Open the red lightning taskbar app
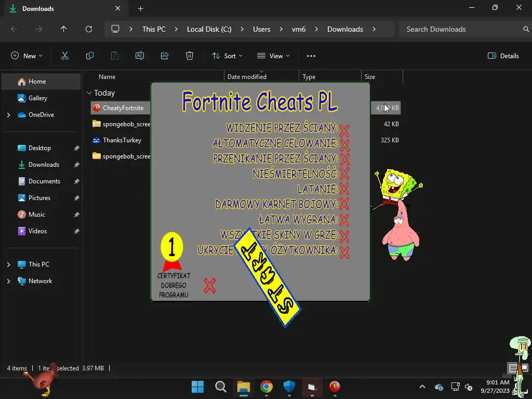This screenshot has width=532, height=399. [x=335, y=387]
